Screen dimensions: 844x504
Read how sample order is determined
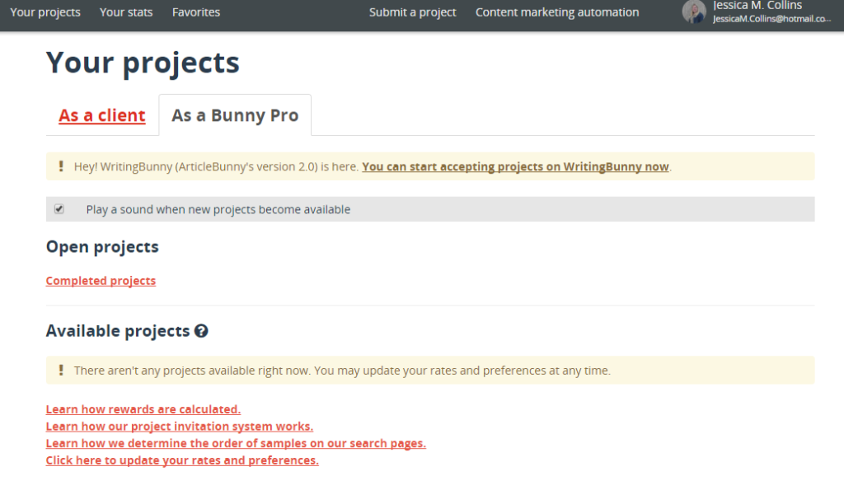click(x=236, y=444)
